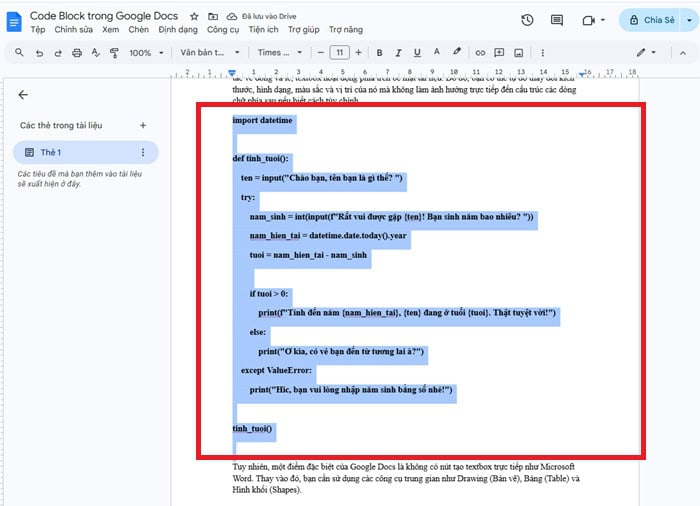Open the Tiện ích menu
The width and height of the screenshot is (700, 506).
point(263,29)
